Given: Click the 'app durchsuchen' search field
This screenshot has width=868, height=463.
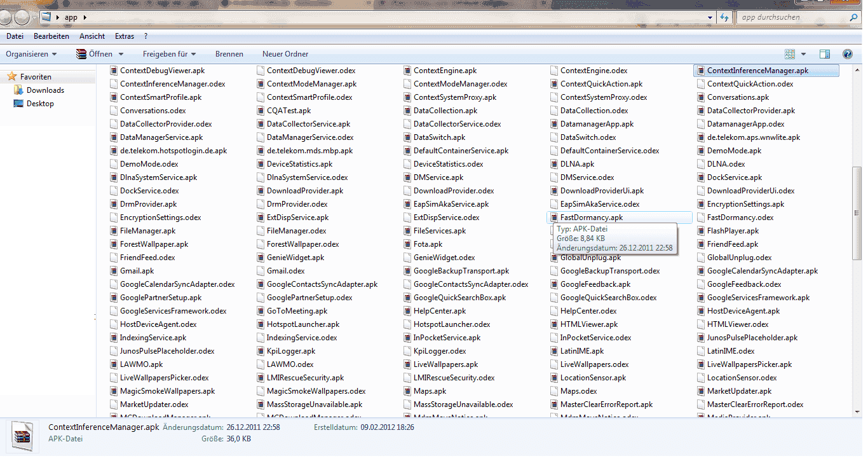Looking at the screenshot, I should 798,17.
